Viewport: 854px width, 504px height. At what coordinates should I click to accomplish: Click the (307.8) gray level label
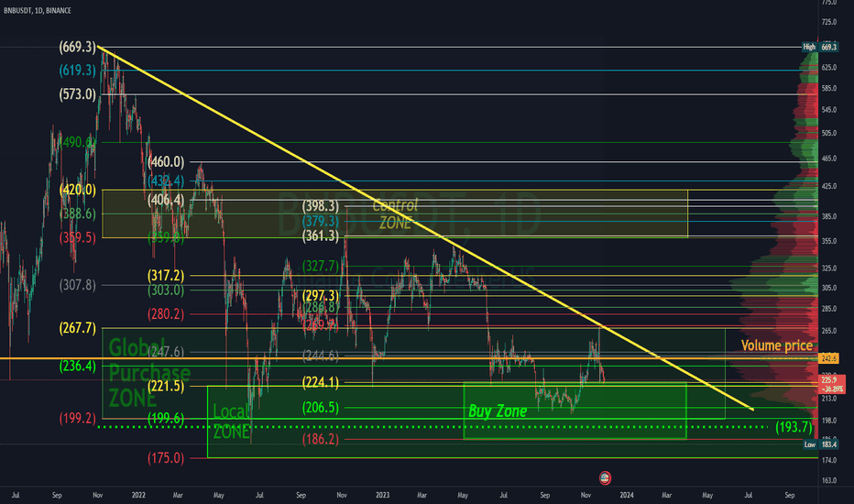(77, 285)
